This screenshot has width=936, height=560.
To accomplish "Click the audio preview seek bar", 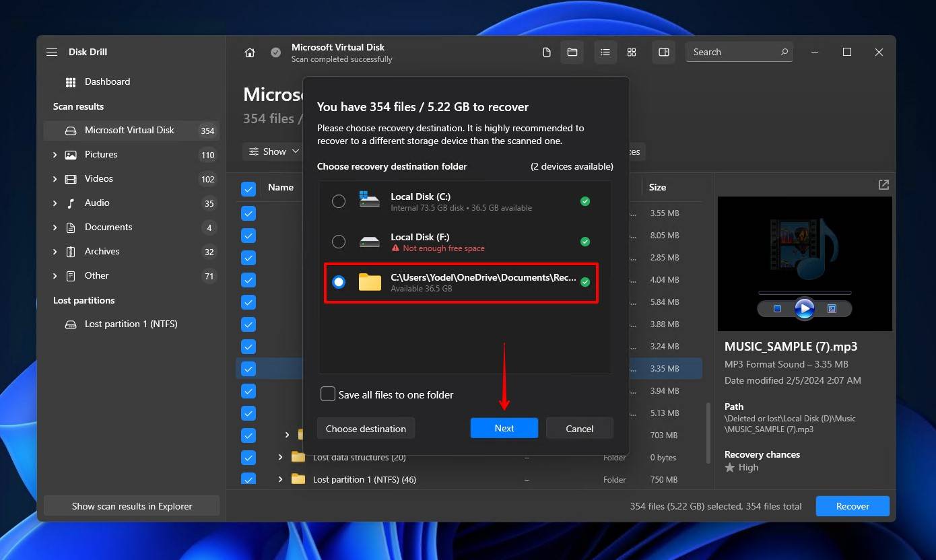I will coord(805,293).
